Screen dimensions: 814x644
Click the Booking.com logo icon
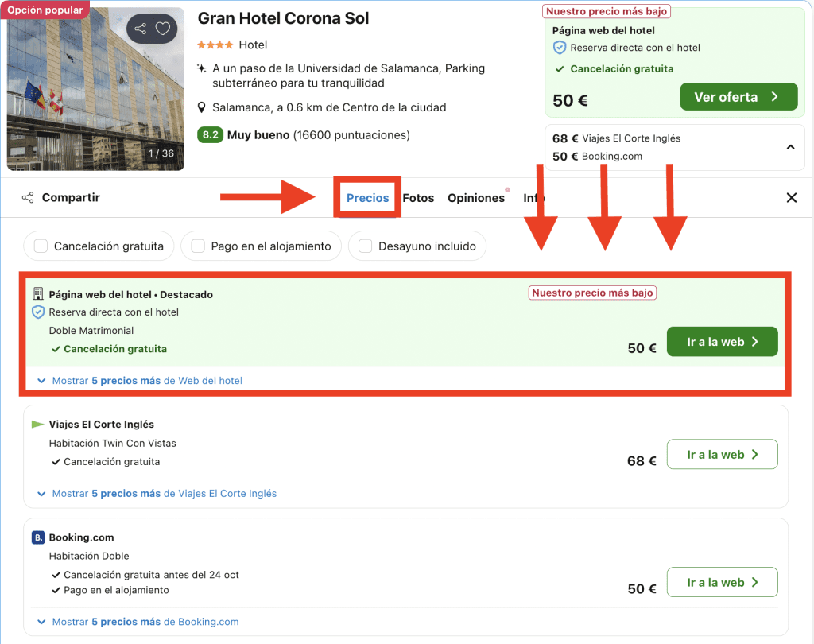point(38,537)
